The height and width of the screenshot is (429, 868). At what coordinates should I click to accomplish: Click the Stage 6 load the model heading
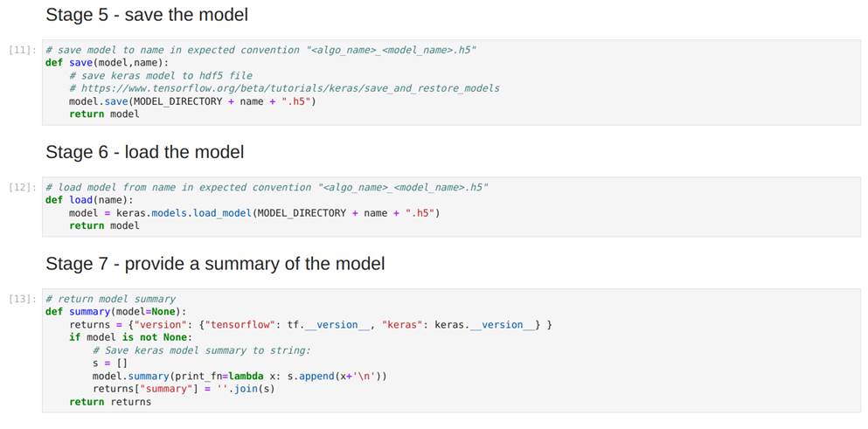(x=145, y=152)
